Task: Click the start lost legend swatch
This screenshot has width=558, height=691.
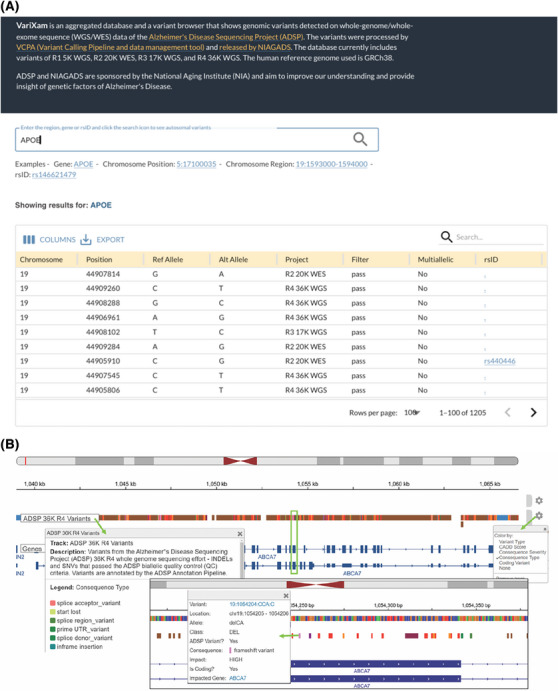Action: (52, 612)
